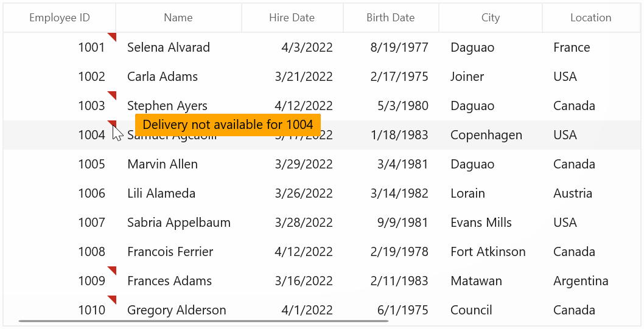Select the Carla Adams name cell

pyautogui.click(x=178, y=77)
